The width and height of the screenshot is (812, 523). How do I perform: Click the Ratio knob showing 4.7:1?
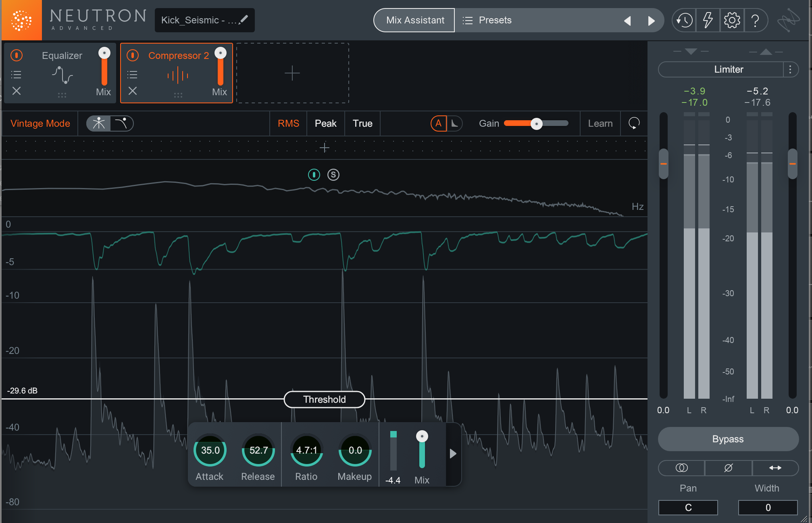point(307,450)
